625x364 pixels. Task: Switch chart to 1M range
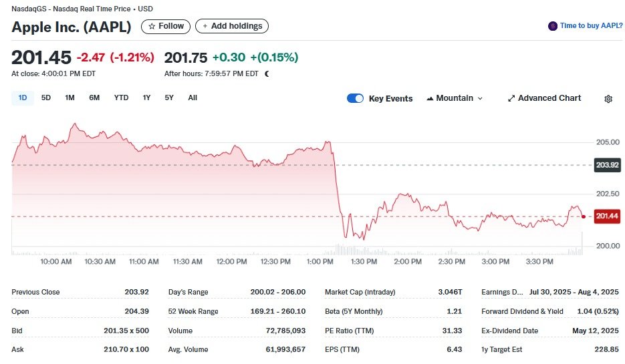[x=70, y=98]
